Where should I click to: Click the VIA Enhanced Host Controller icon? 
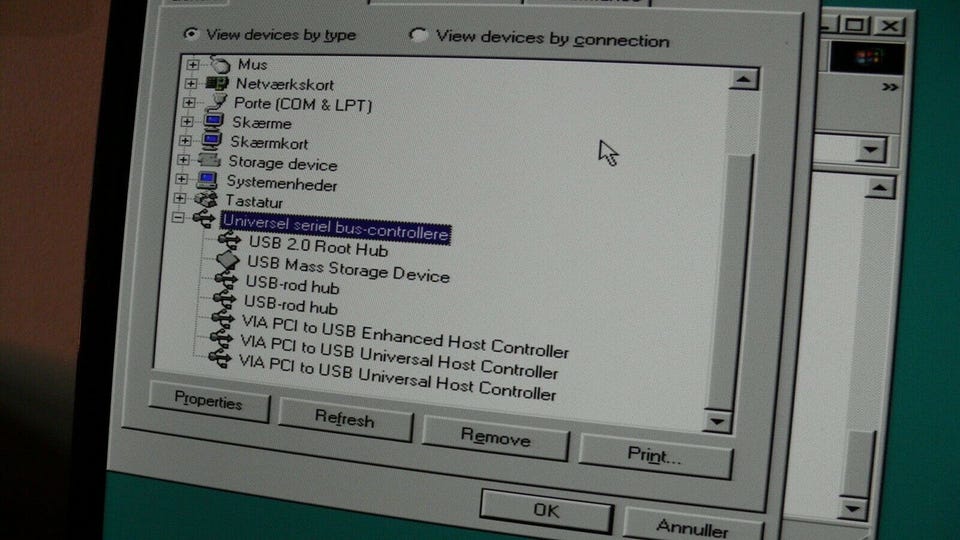click(222, 318)
